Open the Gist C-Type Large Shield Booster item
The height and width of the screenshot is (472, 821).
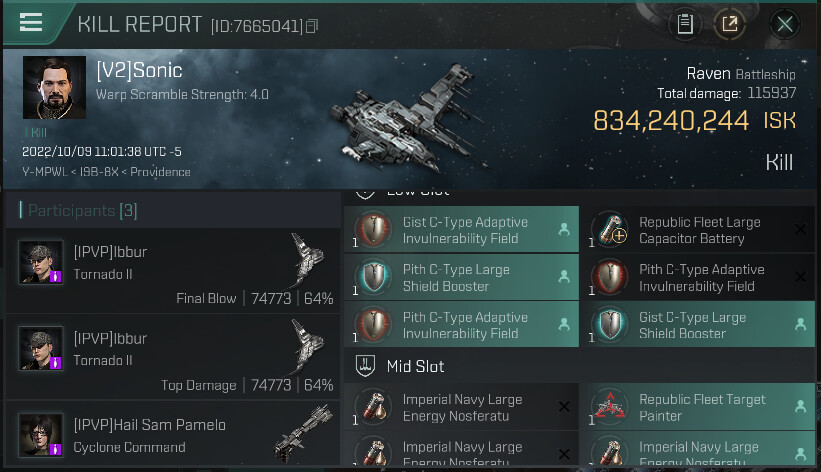697,325
